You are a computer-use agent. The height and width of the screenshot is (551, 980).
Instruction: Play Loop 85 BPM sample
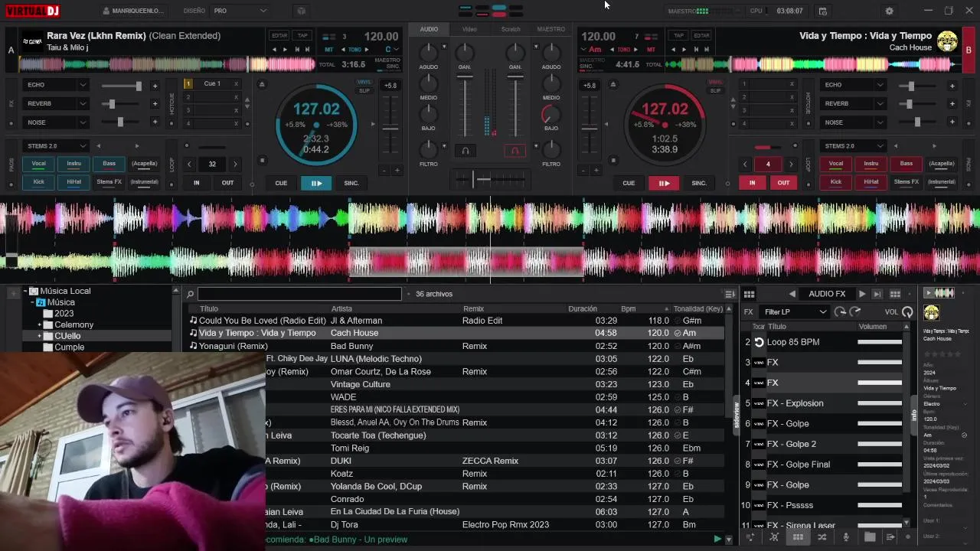[759, 342]
